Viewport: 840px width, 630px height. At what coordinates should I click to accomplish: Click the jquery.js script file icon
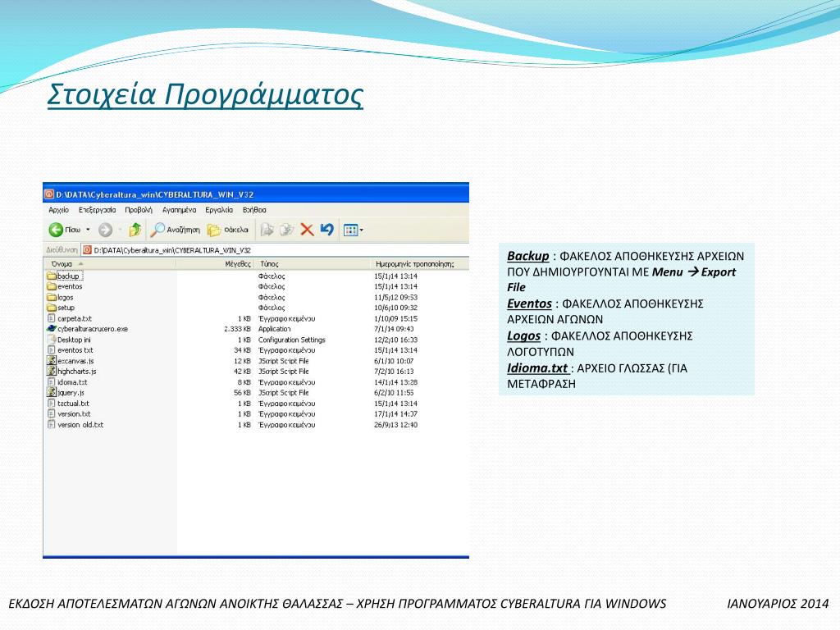[x=52, y=392]
